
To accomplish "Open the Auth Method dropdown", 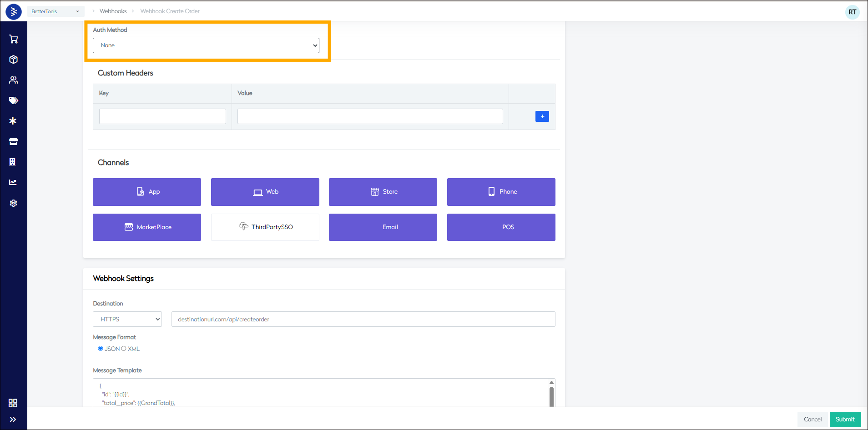I will point(206,45).
